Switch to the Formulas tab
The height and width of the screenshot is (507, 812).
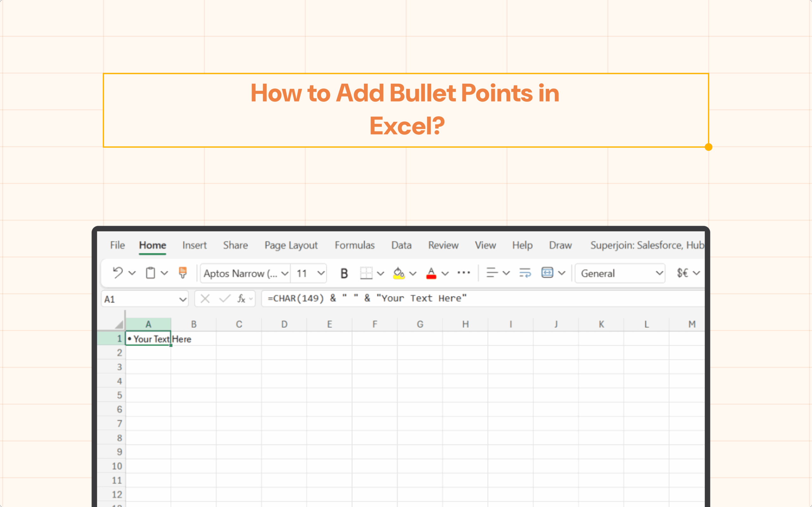point(354,246)
